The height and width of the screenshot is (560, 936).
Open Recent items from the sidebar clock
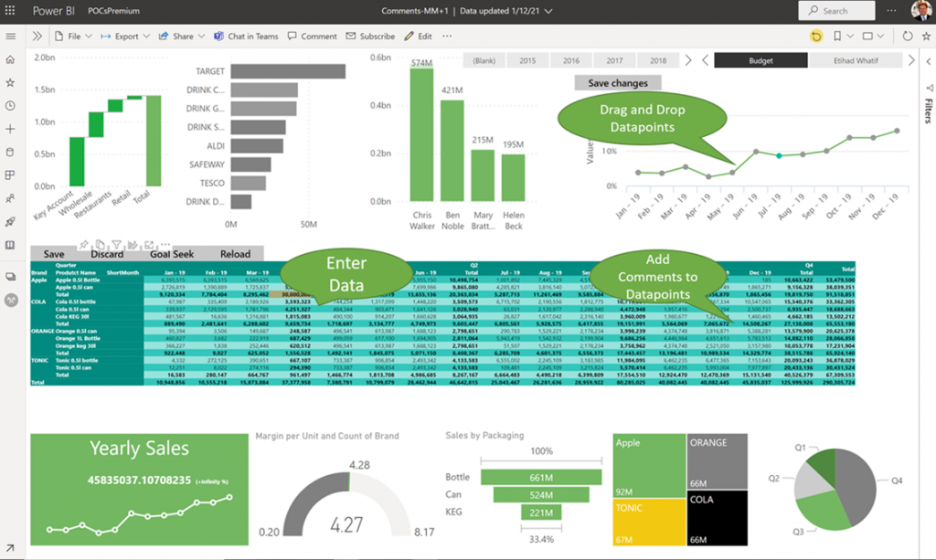(10, 106)
